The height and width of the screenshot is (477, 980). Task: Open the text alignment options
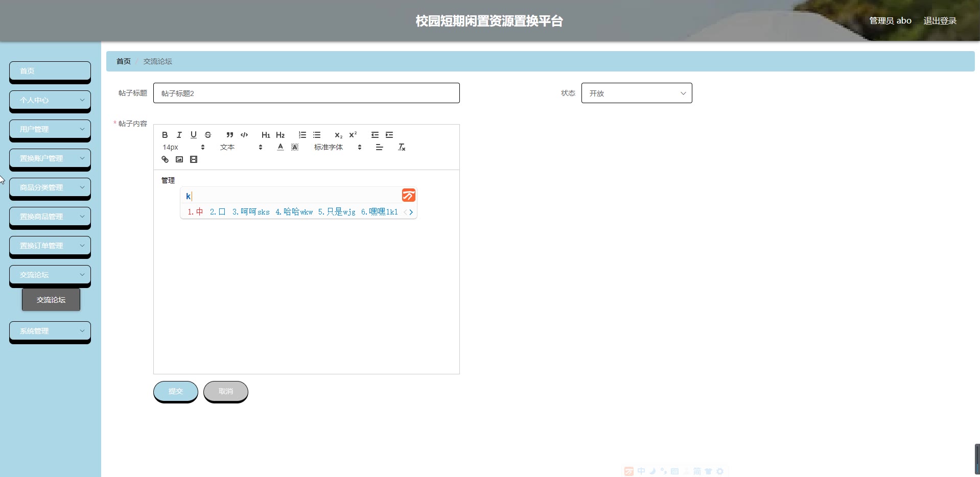tap(379, 147)
